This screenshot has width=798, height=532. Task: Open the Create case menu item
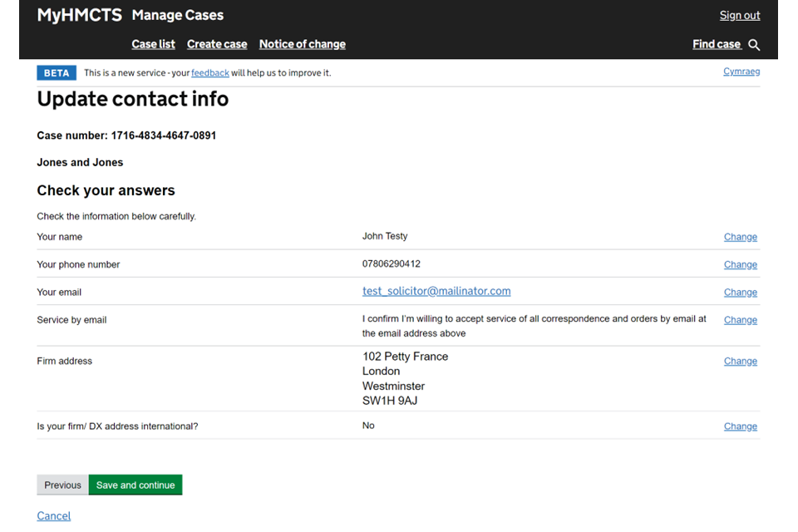217,44
